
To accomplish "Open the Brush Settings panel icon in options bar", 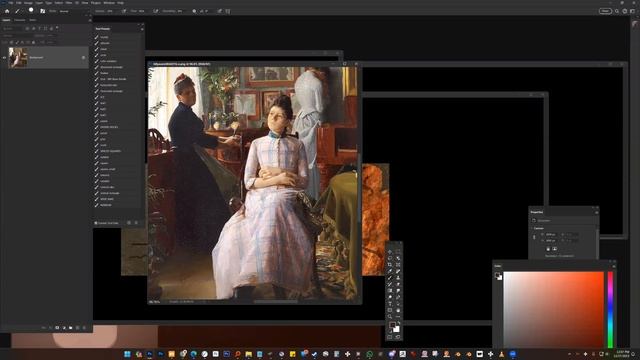I will pyautogui.click(x=42, y=11).
